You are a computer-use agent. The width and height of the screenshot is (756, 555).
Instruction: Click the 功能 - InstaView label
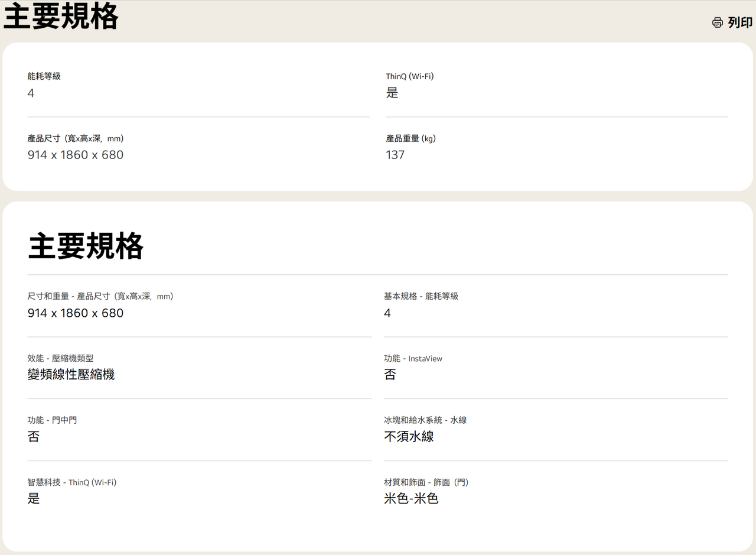tap(413, 358)
